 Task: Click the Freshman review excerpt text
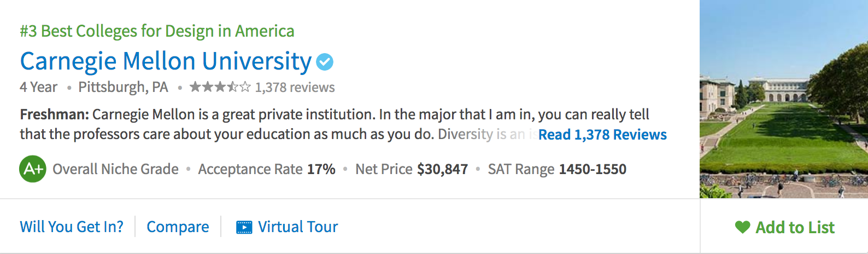[328, 115]
